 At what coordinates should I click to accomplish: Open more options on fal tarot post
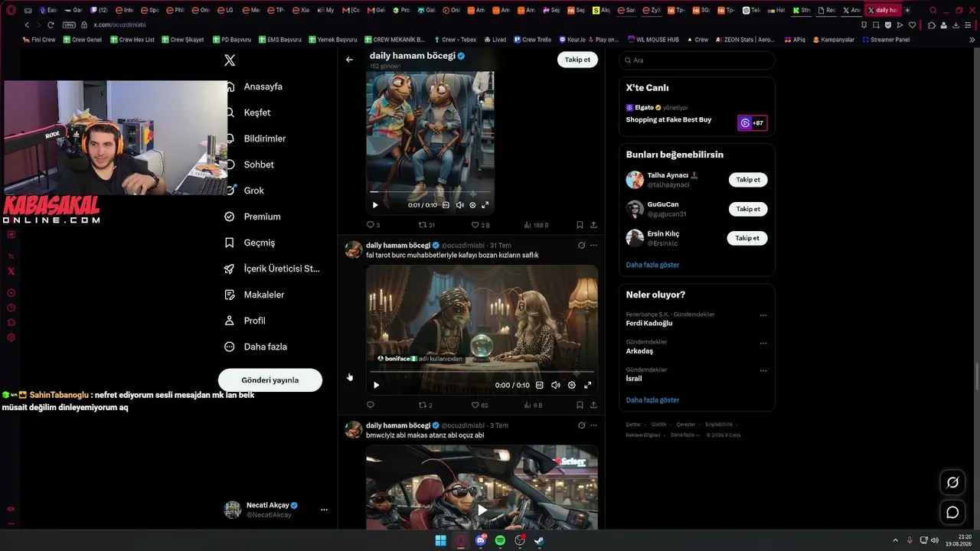(x=593, y=246)
